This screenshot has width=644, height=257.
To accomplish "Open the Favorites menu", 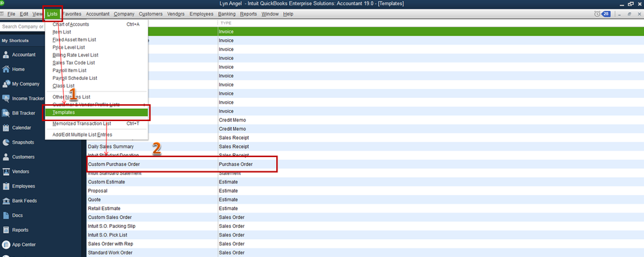I will point(72,14).
